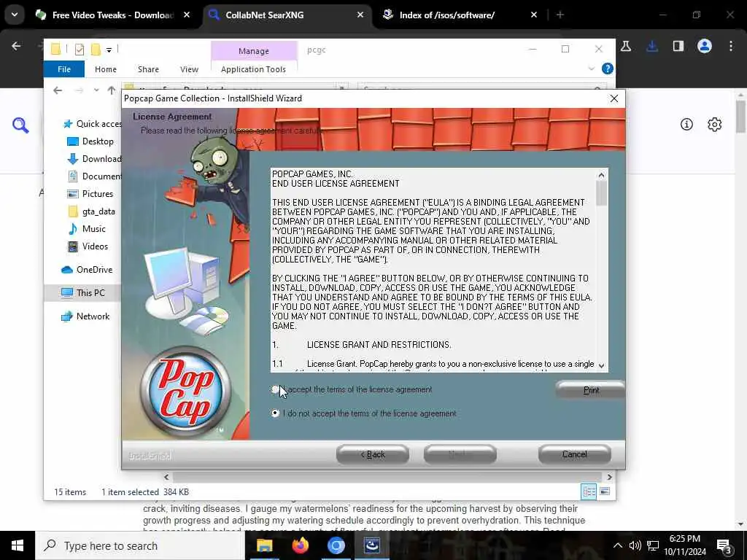This screenshot has height=560, width=747.
Task: Open Documents in navigation pane
Action: [x=94, y=176]
